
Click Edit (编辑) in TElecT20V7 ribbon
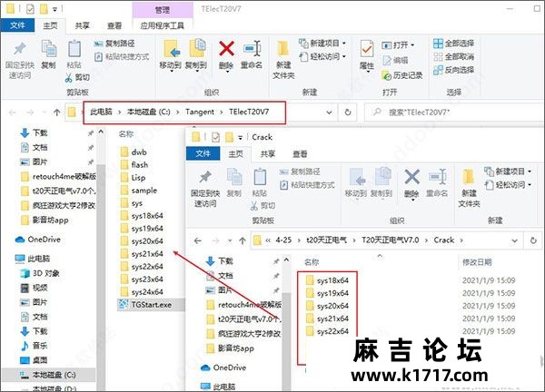click(x=395, y=60)
